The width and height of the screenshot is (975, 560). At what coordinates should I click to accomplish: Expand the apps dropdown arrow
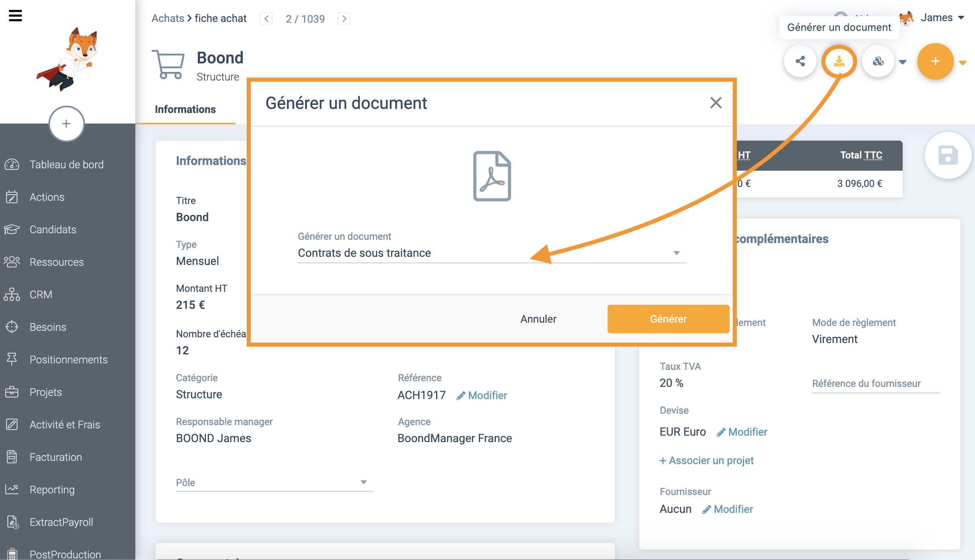[902, 62]
